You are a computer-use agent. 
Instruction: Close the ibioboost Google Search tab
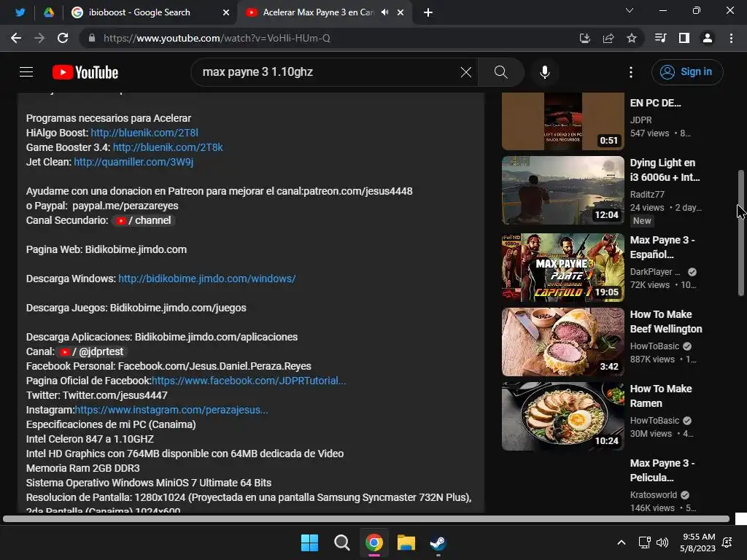(x=226, y=12)
